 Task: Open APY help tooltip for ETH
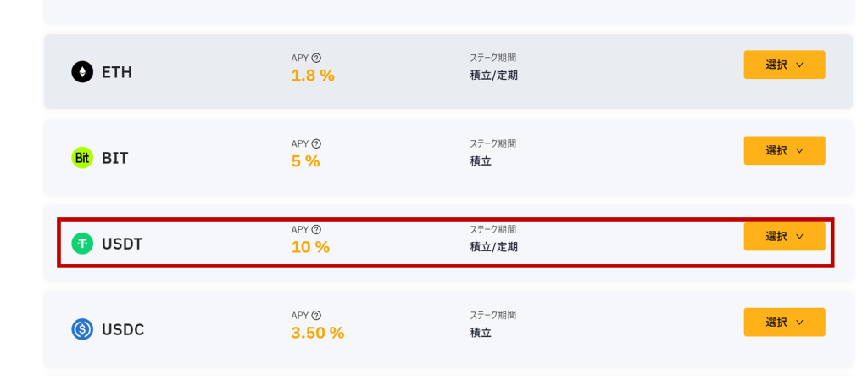(316, 58)
